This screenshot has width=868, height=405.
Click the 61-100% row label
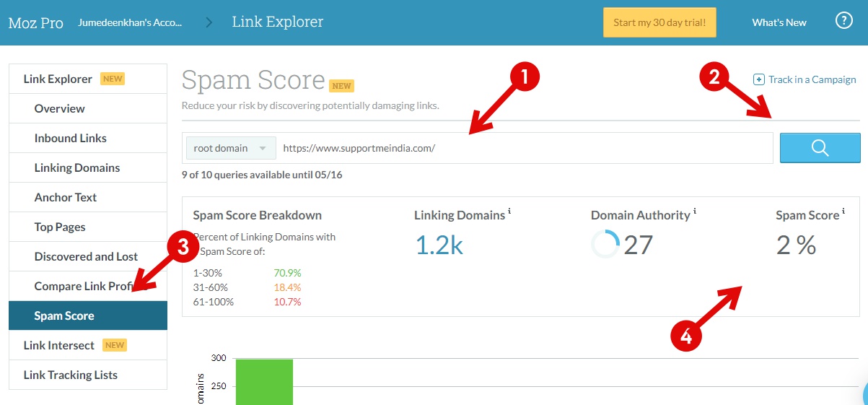(x=214, y=302)
